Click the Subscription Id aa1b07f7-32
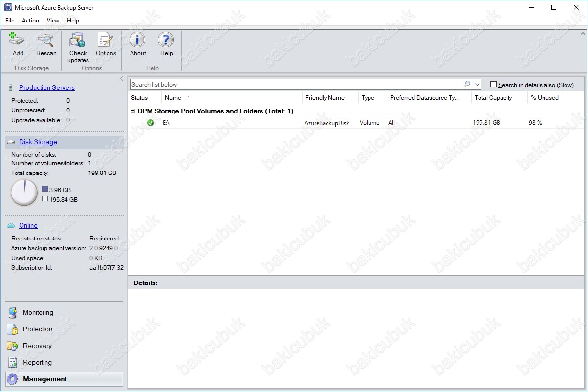588x392 pixels. [x=107, y=268]
